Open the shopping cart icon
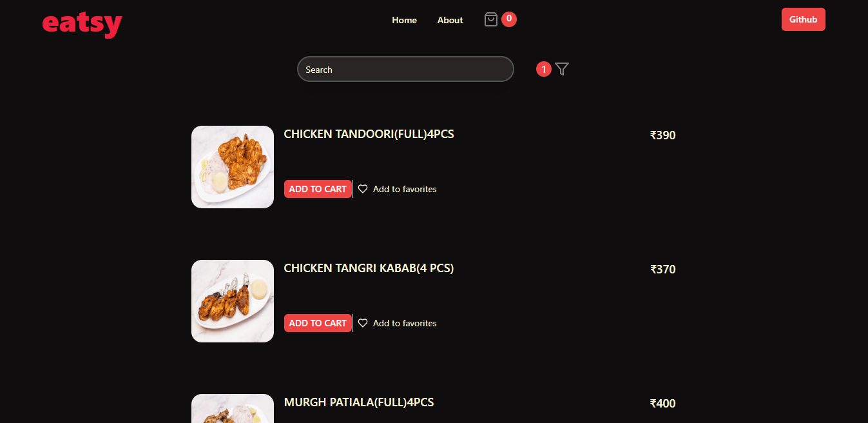Image resolution: width=868 pixels, height=423 pixels. 491,20
